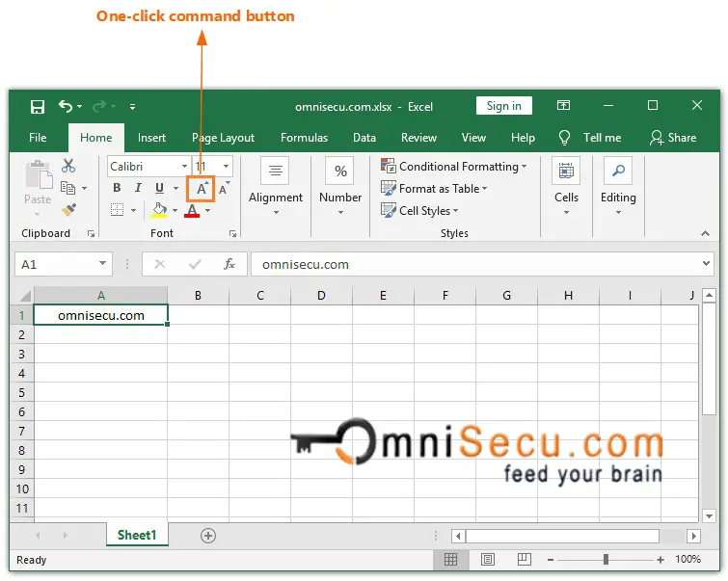The width and height of the screenshot is (728, 581).
Task: Open the Font settings dialog launcher
Action: pyautogui.click(x=233, y=234)
